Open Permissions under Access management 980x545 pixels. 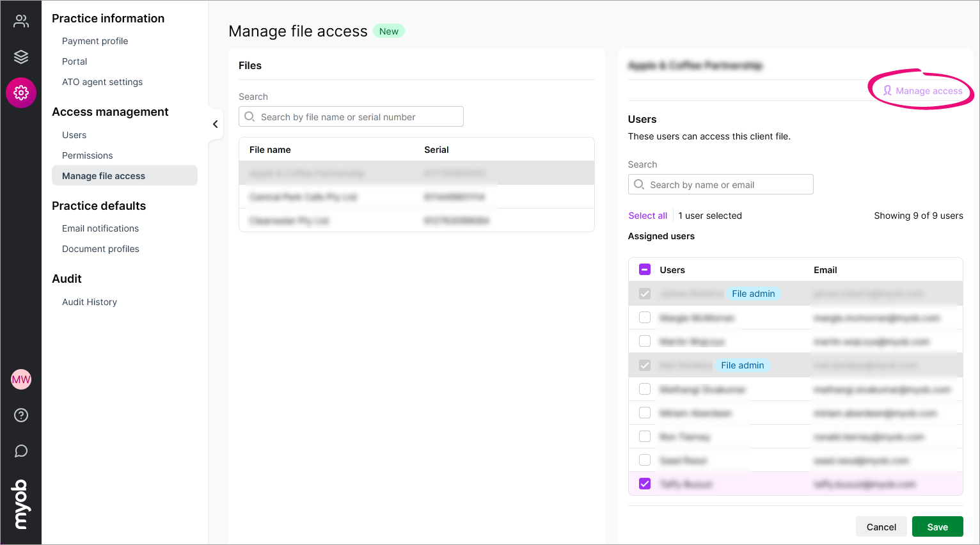click(87, 155)
